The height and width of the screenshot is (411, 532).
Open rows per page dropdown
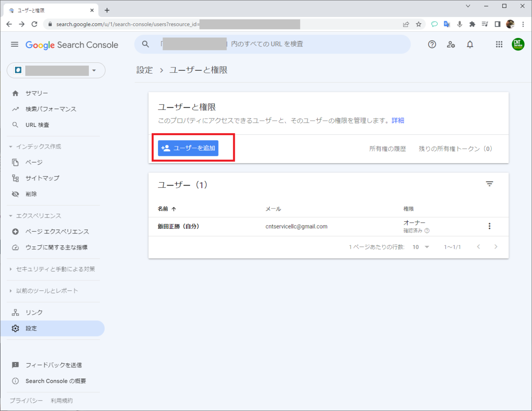pyautogui.click(x=421, y=247)
